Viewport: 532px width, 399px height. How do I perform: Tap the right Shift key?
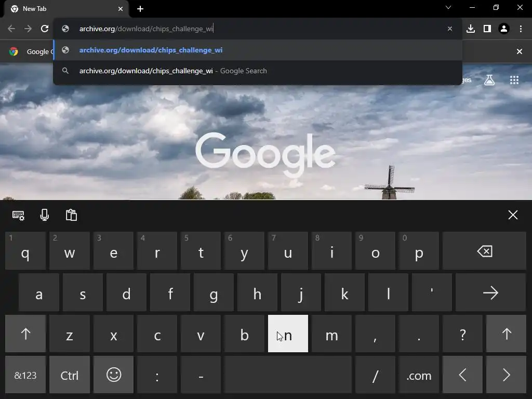[506, 334]
